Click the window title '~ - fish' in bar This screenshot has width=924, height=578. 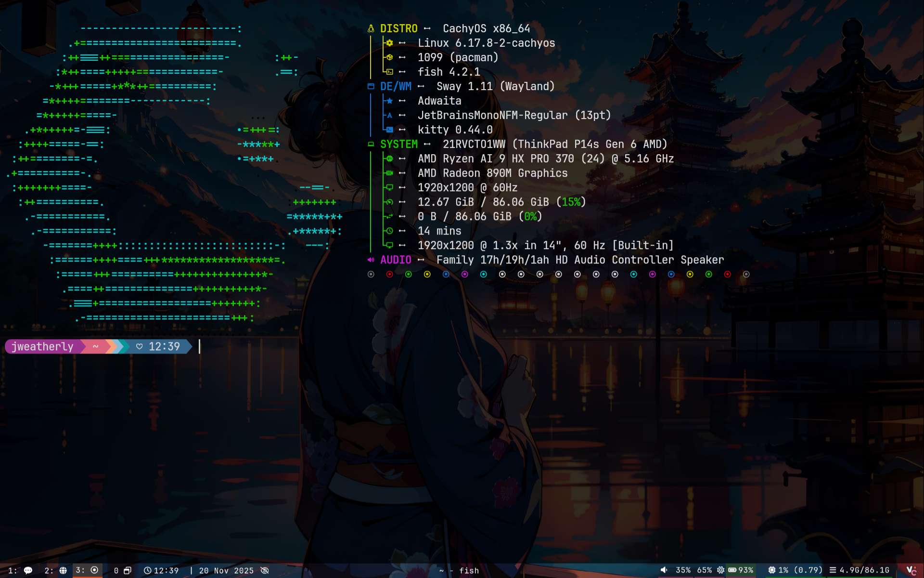tap(460, 570)
